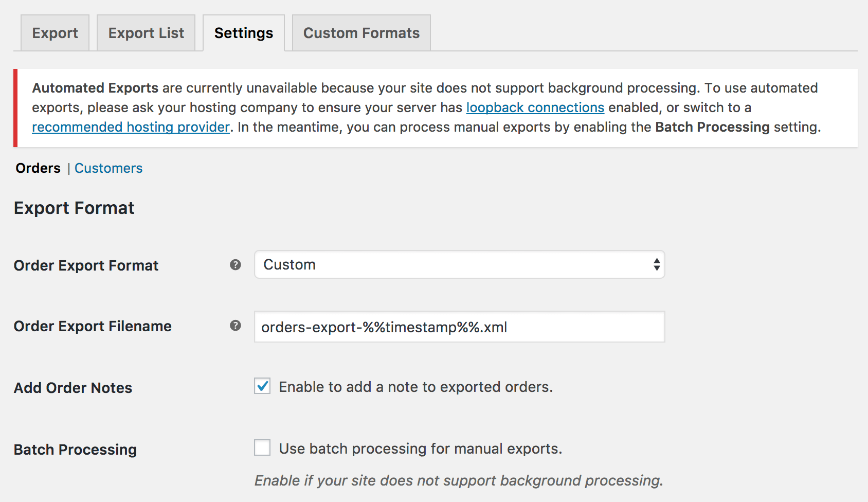
Task: Click the help icon beside Order Export Format
Action: point(235,264)
